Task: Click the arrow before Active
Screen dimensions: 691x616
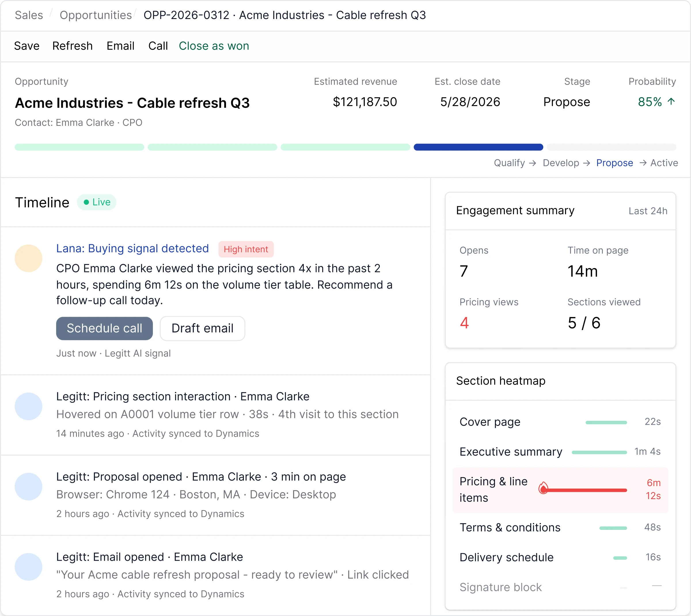Action: tap(643, 163)
